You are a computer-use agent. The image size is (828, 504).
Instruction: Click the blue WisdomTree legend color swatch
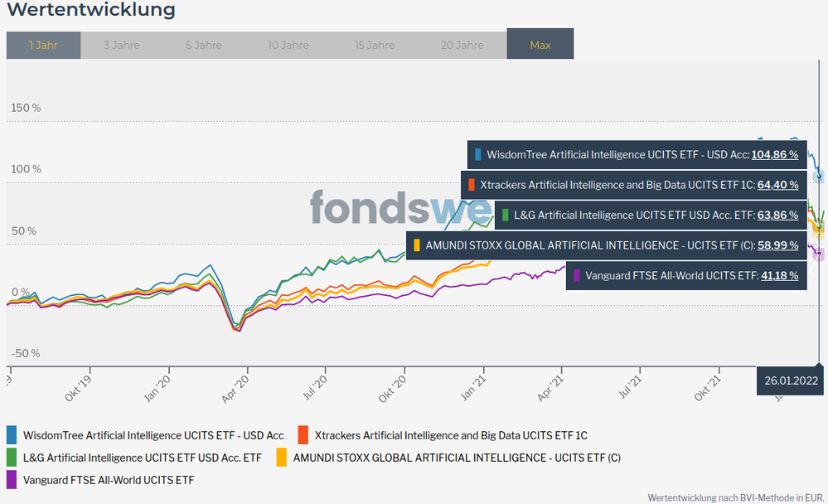(x=12, y=435)
